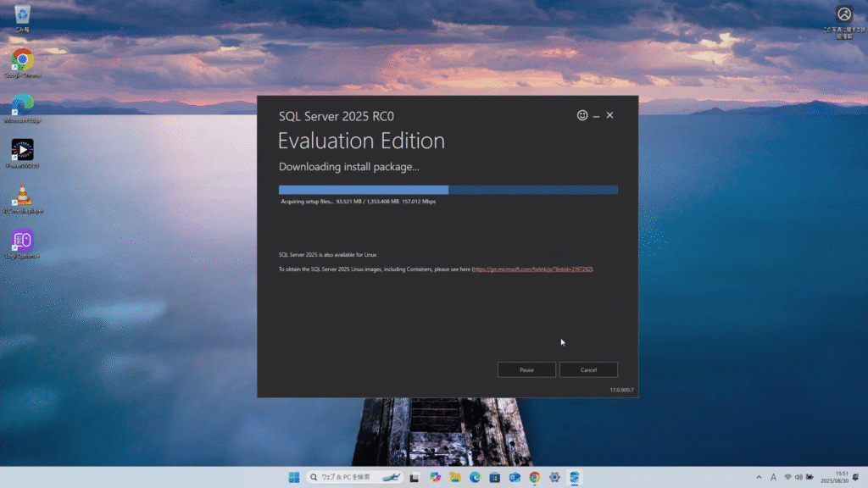
Task: Select the Microsoft Edge desktop shortcut
Action: [23, 108]
